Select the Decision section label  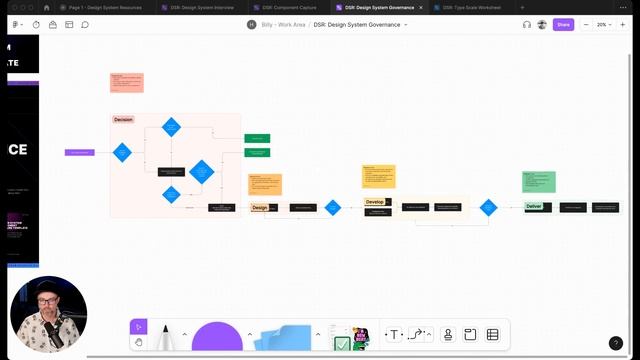pos(123,119)
